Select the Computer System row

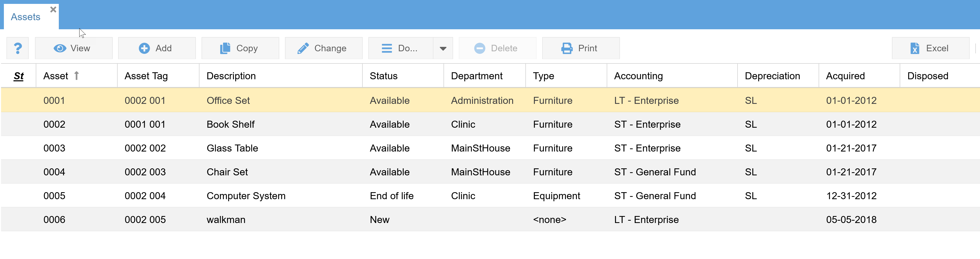click(246, 196)
